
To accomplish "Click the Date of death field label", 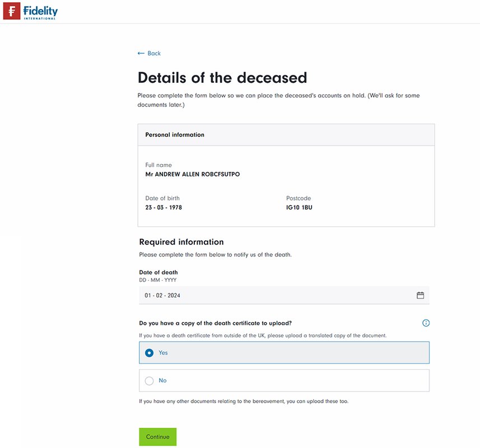I will tap(159, 273).
